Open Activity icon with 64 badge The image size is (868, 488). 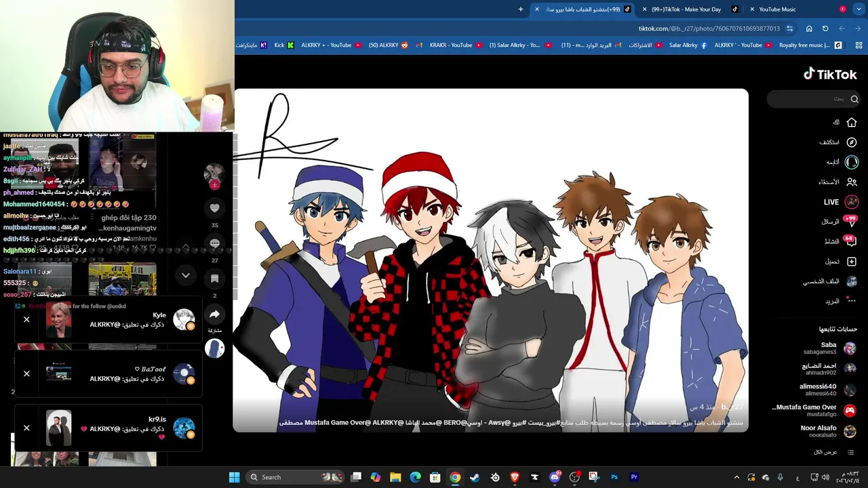pyautogui.click(x=851, y=241)
